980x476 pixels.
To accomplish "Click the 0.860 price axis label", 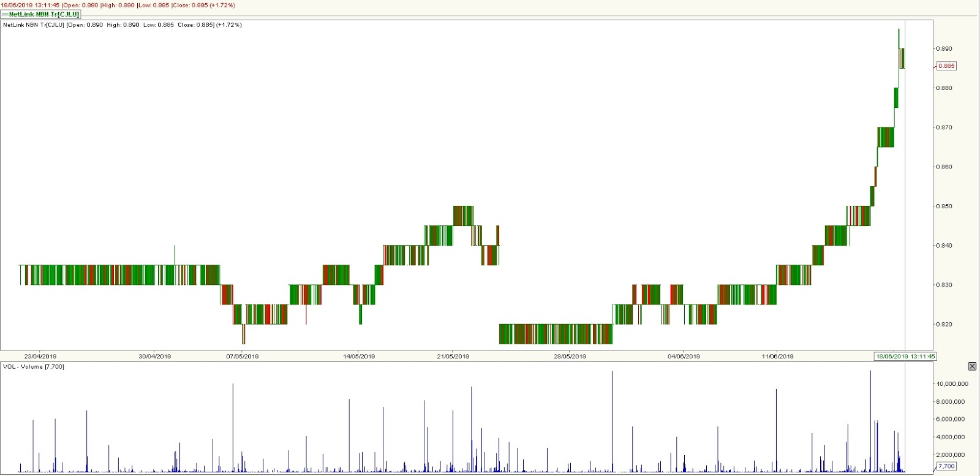I will click(944, 167).
